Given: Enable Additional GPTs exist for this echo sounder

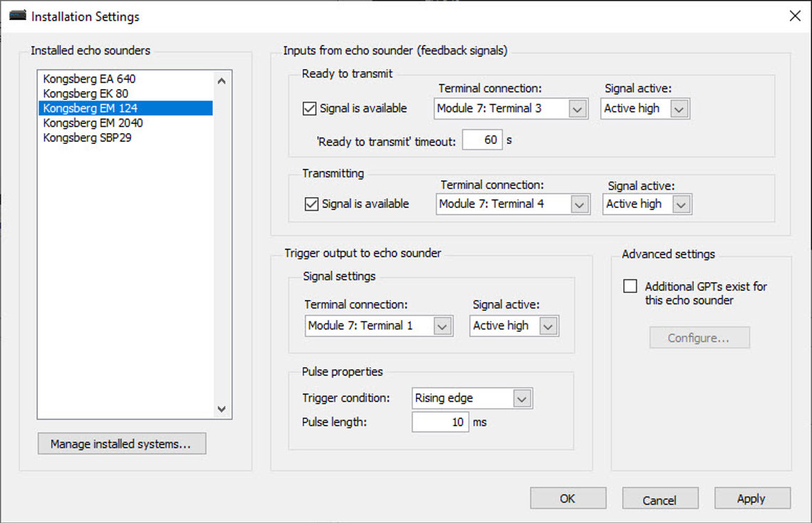Looking at the screenshot, I should (x=630, y=286).
